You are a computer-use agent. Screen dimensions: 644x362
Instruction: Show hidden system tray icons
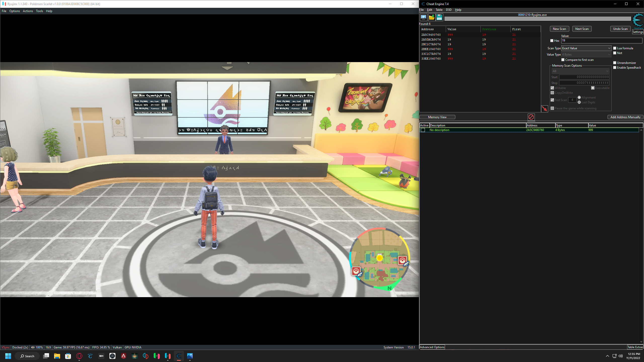(607, 356)
